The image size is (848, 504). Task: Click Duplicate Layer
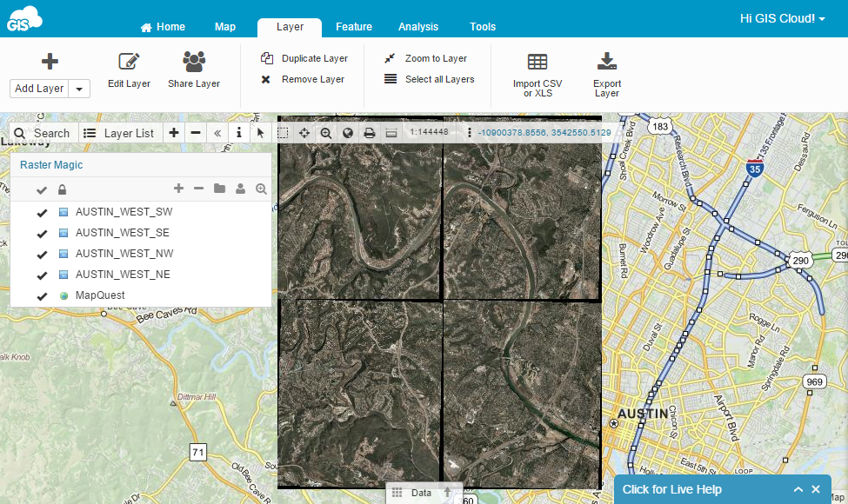pos(304,58)
